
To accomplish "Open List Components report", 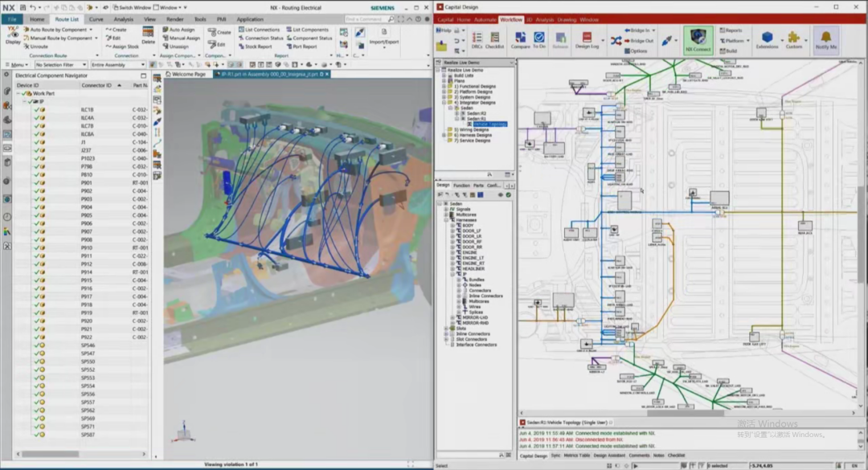I will point(307,30).
